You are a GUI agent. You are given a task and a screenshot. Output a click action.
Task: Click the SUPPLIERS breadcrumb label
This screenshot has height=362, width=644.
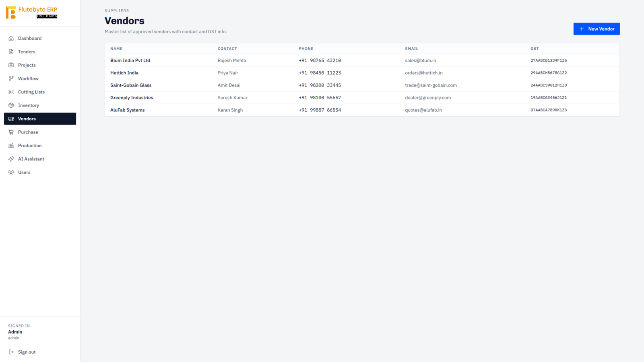117,11
